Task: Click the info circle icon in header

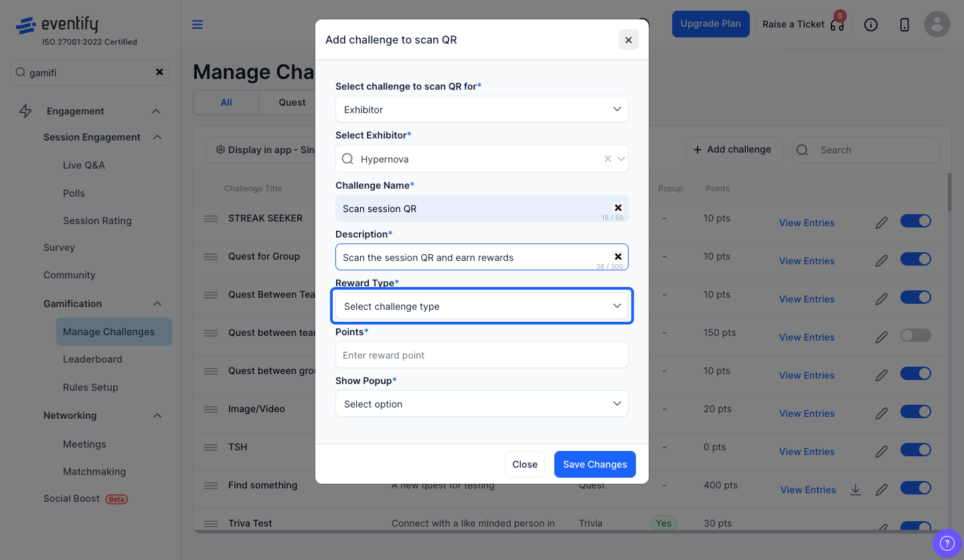Action: click(x=871, y=25)
